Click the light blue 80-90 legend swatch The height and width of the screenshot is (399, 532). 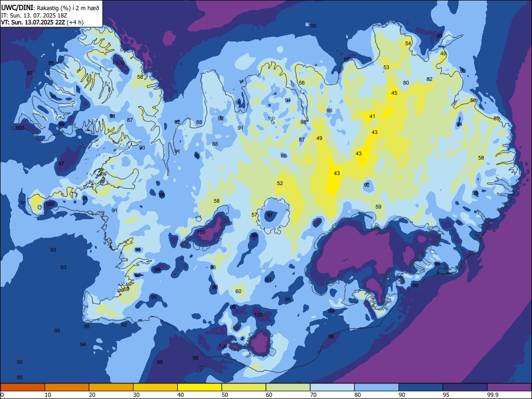click(x=377, y=387)
